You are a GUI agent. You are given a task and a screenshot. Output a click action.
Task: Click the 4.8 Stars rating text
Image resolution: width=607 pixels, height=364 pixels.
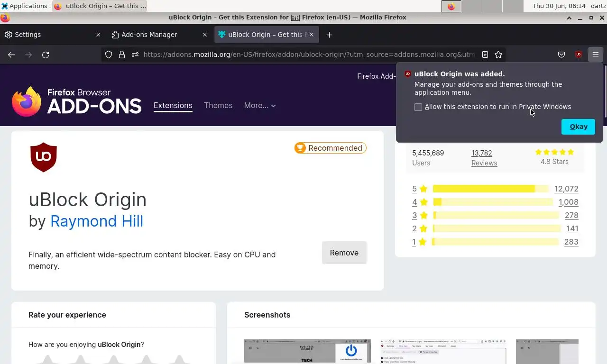[554, 162]
